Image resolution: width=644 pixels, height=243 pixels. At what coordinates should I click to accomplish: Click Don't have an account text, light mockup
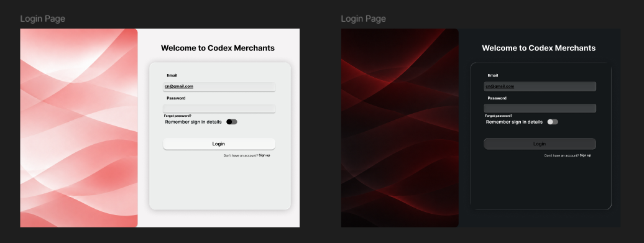point(241,155)
